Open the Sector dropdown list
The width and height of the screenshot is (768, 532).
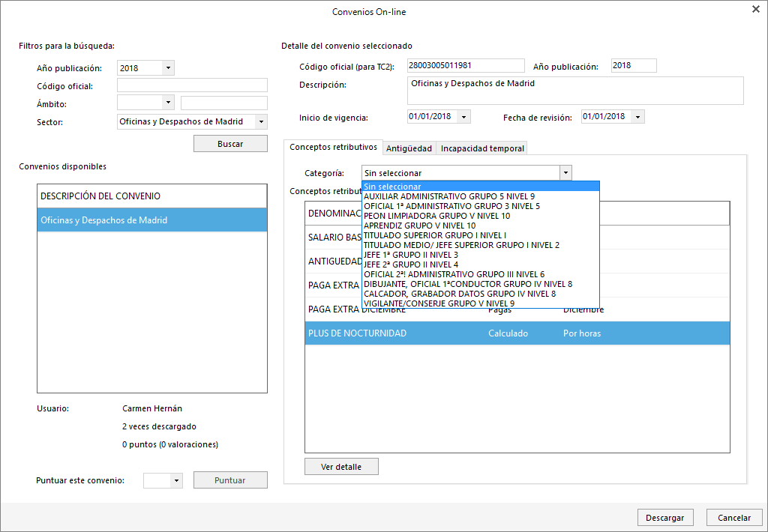tap(260, 121)
